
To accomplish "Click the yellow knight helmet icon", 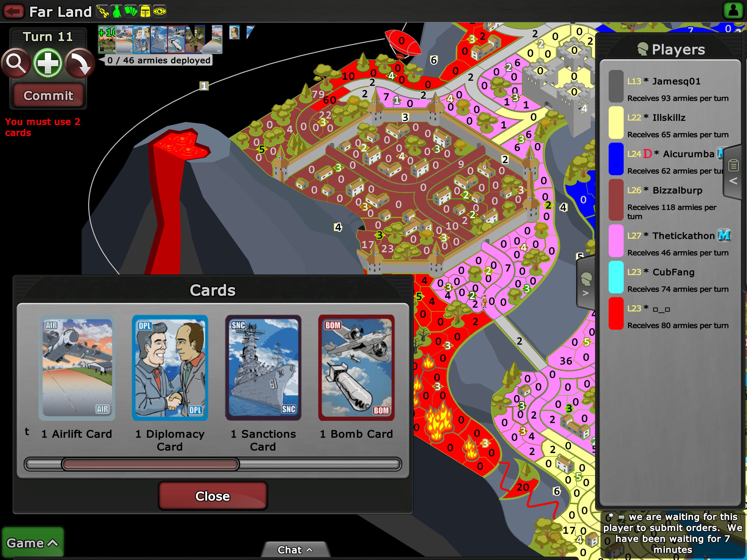I will click(x=145, y=11).
